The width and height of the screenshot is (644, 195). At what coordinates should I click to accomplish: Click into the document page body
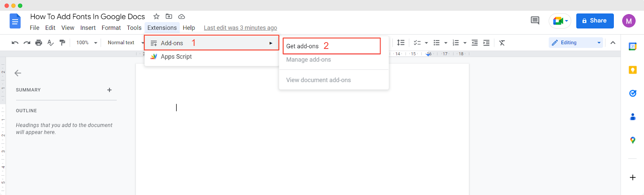302,129
